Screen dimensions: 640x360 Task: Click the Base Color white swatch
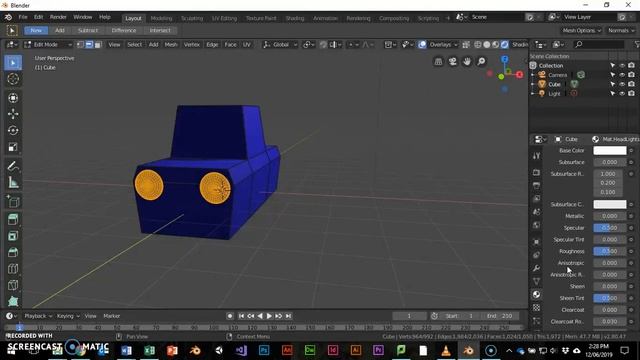(x=609, y=151)
